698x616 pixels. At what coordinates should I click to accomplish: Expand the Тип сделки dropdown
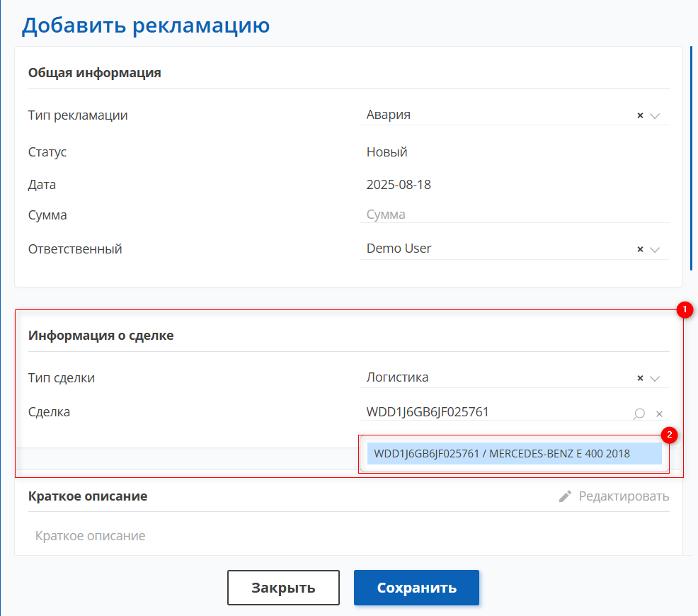point(655,378)
